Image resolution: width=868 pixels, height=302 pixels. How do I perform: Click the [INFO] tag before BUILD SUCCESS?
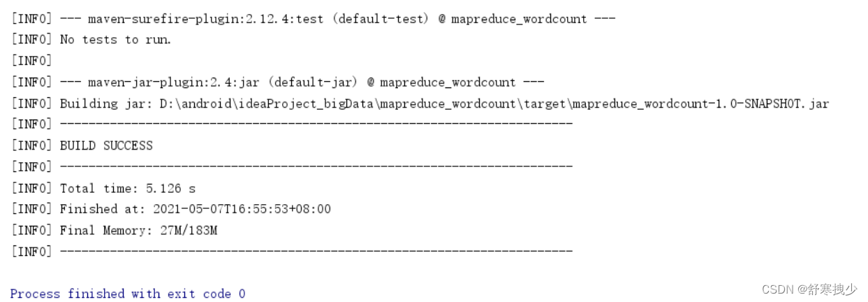coord(31,145)
